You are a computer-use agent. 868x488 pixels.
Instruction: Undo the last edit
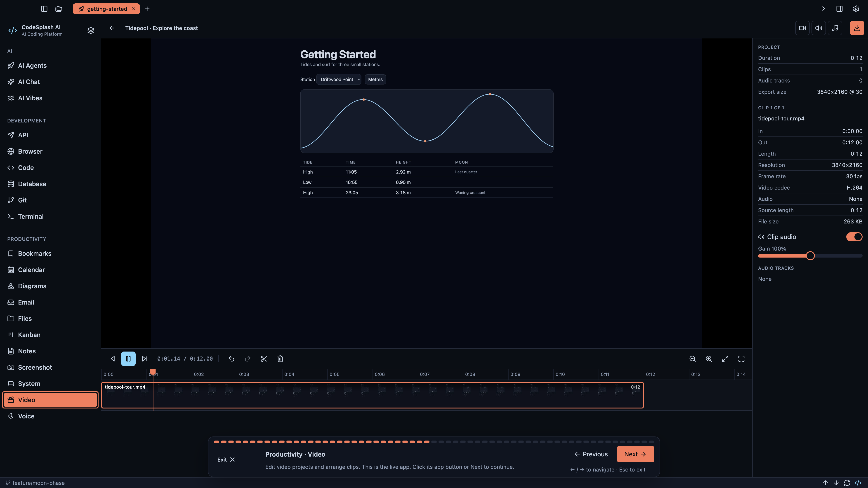click(x=231, y=359)
